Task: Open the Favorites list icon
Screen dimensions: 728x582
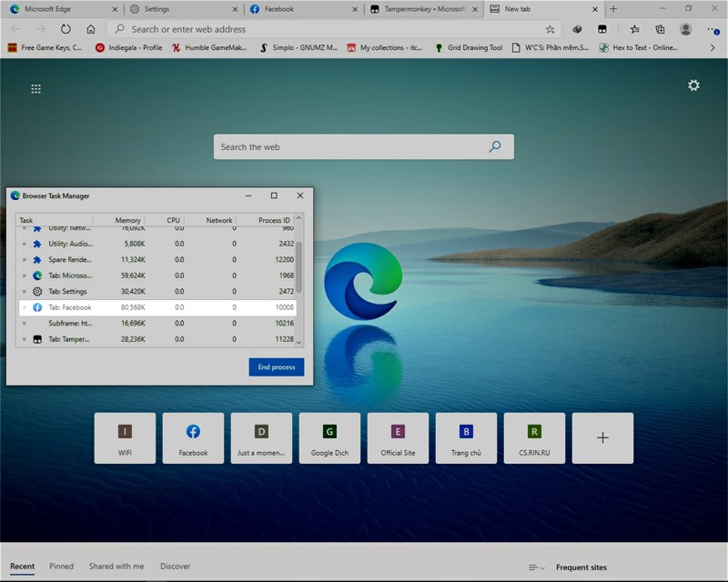Action: pyautogui.click(x=634, y=29)
